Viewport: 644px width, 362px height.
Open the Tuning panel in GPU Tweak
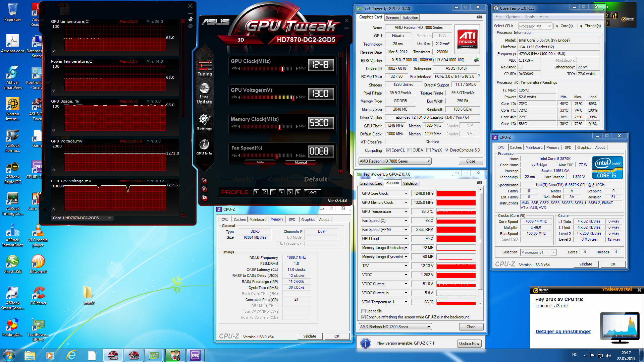[205, 68]
